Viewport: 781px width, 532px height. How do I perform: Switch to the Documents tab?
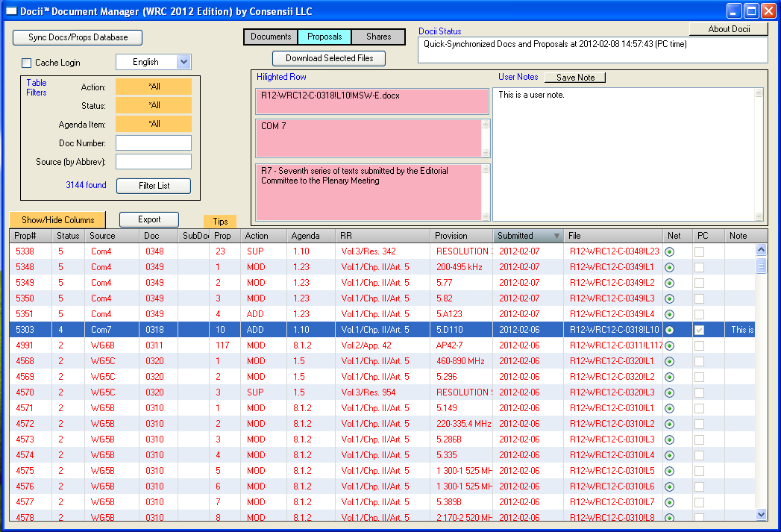pos(271,37)
